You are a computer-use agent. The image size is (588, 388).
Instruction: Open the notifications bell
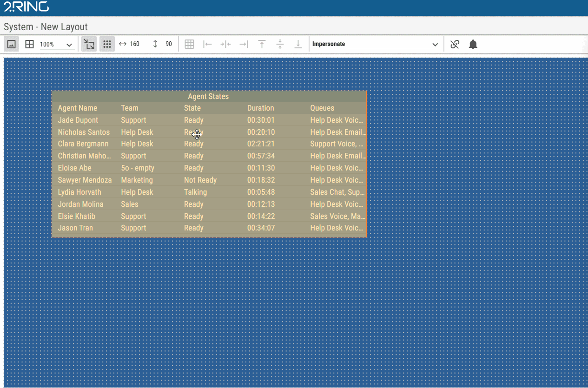[473, 44]
